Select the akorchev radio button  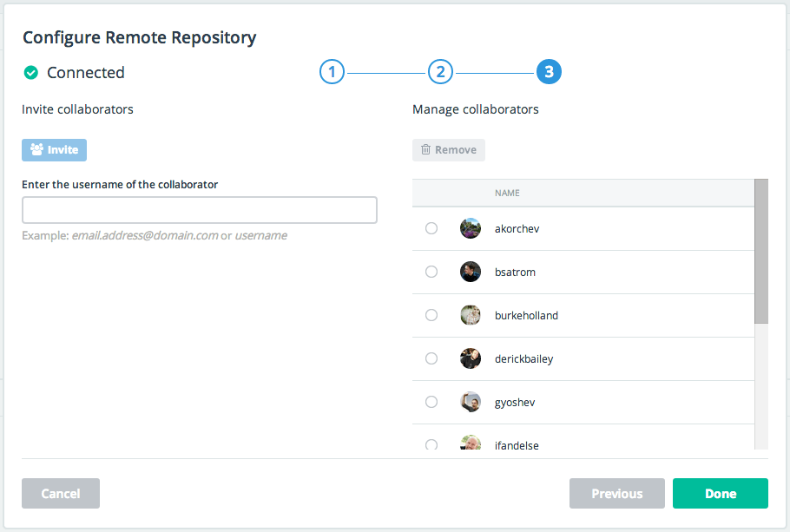click(x=431, y=228)
